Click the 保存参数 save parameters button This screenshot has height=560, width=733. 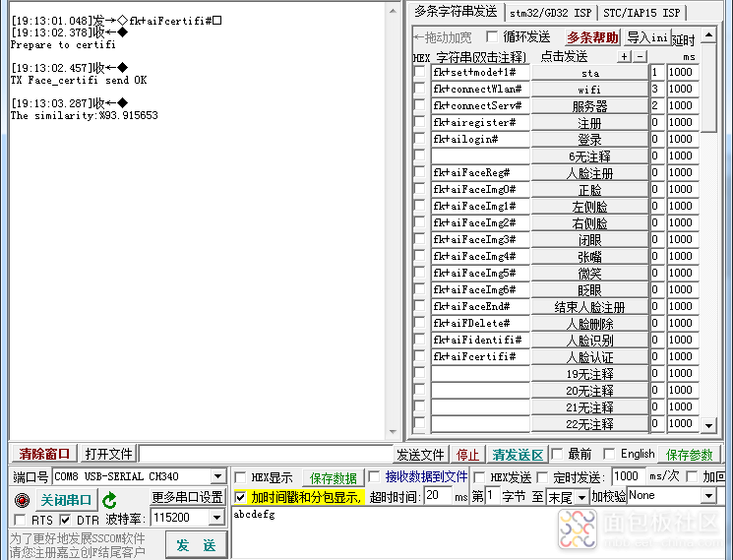click(689, 455)
